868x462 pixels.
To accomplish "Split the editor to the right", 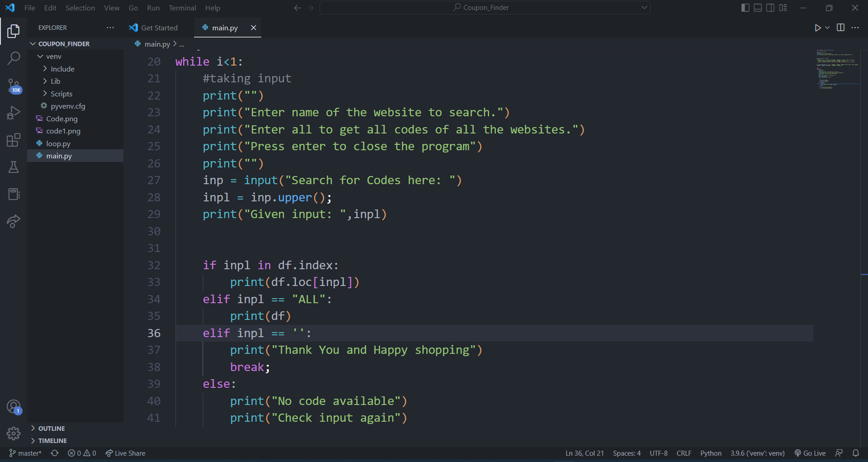I will [840, 28].
